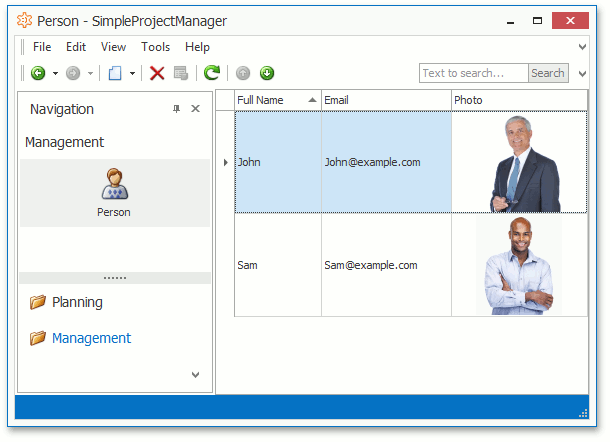The height and width of the screenshot is (442, 610).
Task: Open the Person item in Management
Action: 114,192
